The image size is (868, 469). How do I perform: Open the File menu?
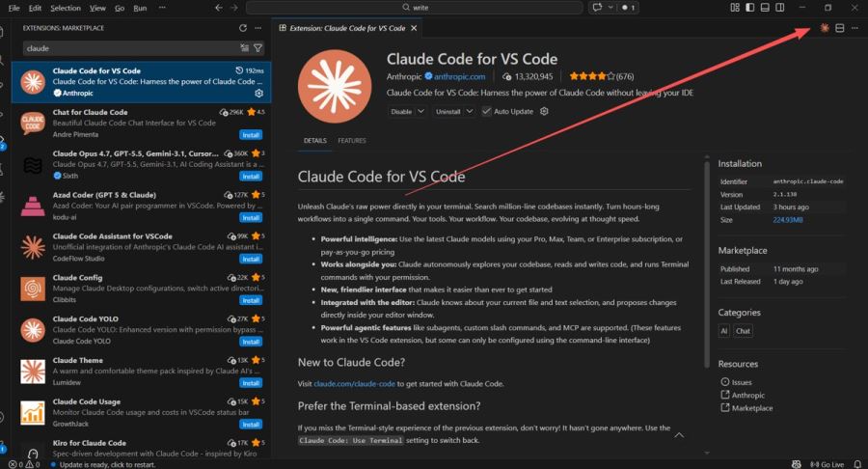(x=14, y=8)
